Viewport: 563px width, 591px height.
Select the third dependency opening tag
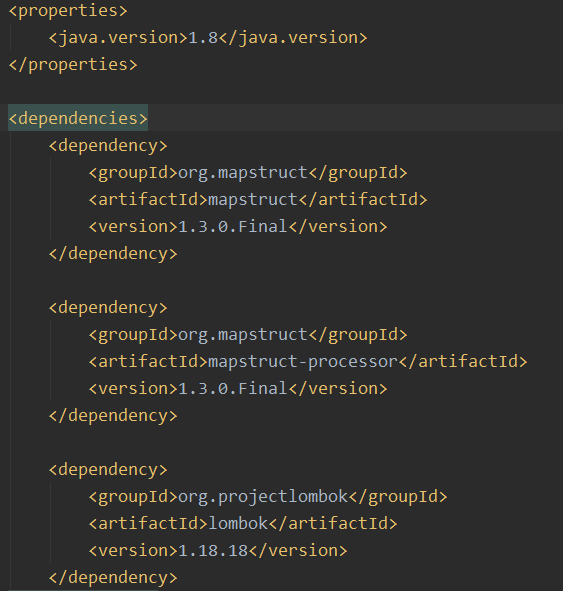108,470
